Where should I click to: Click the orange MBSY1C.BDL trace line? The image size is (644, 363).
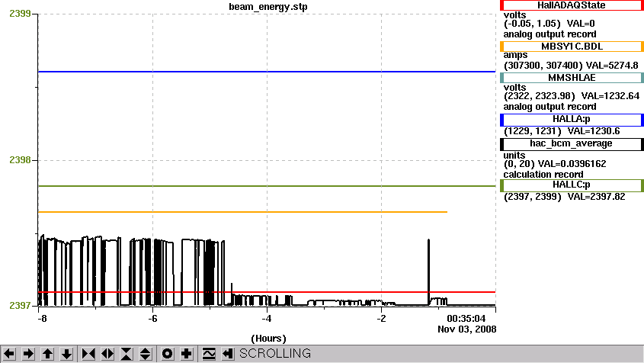242,212
